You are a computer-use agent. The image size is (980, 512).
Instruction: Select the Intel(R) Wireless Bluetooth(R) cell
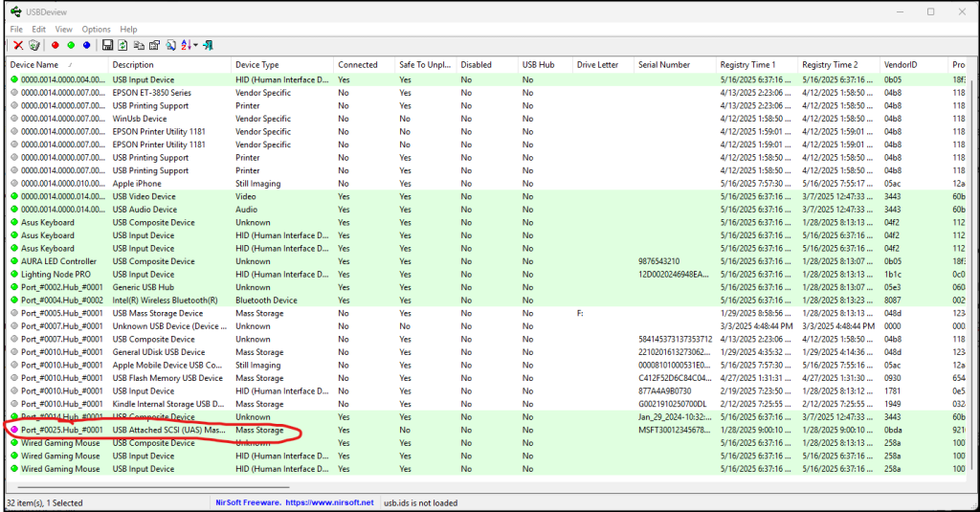(165, 301)
